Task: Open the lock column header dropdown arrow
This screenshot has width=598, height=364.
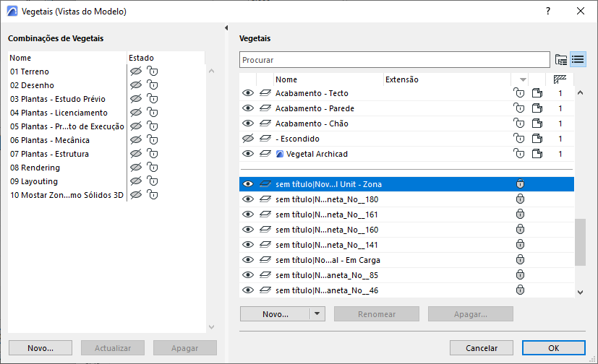Action: click(x=521, y=79)
